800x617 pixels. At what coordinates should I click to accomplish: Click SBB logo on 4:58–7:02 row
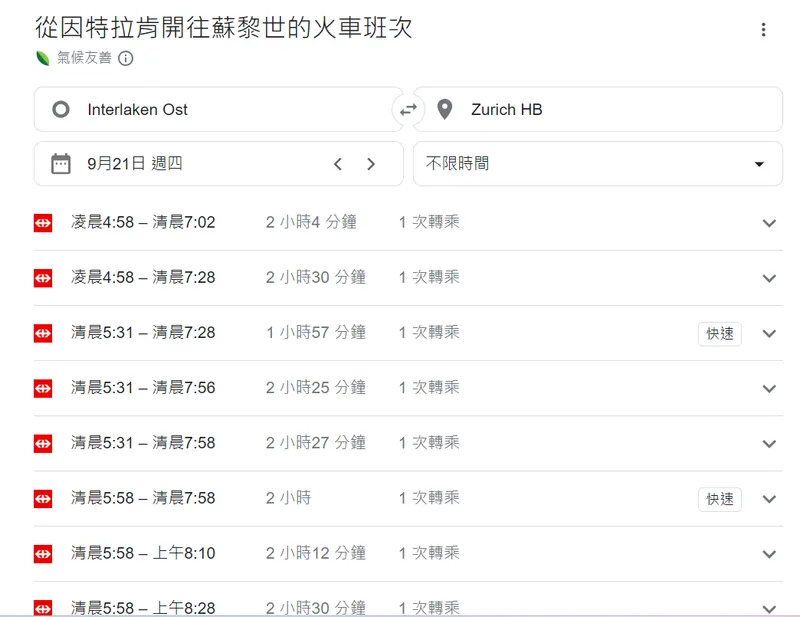tap(43, 223)
